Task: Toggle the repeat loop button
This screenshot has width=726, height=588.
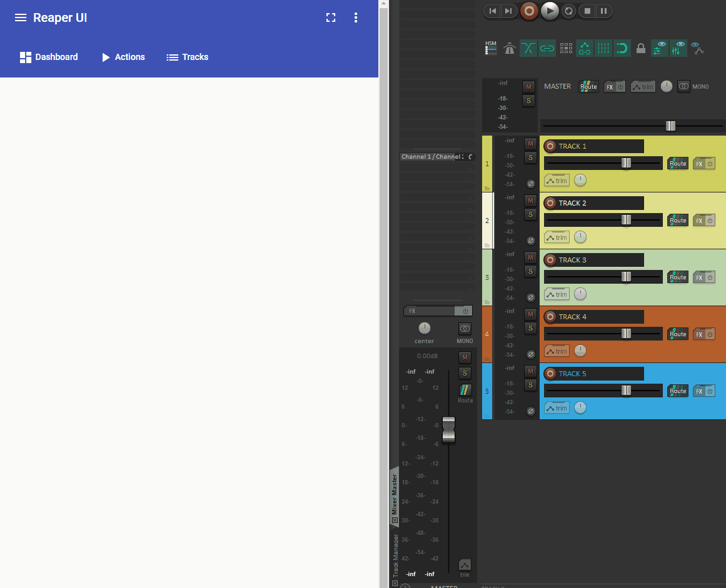Action: [568, 11]
